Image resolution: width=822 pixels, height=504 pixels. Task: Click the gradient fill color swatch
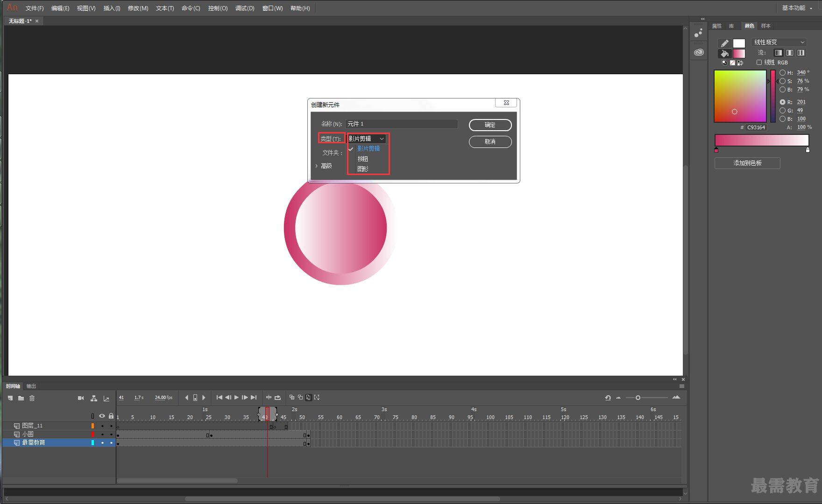[739, 54]
